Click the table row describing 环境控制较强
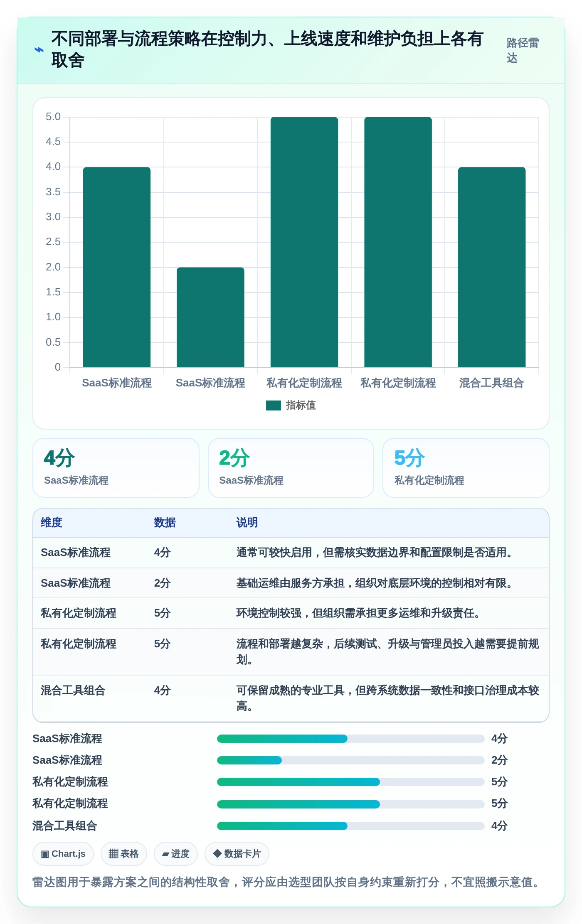 (291, 613)
